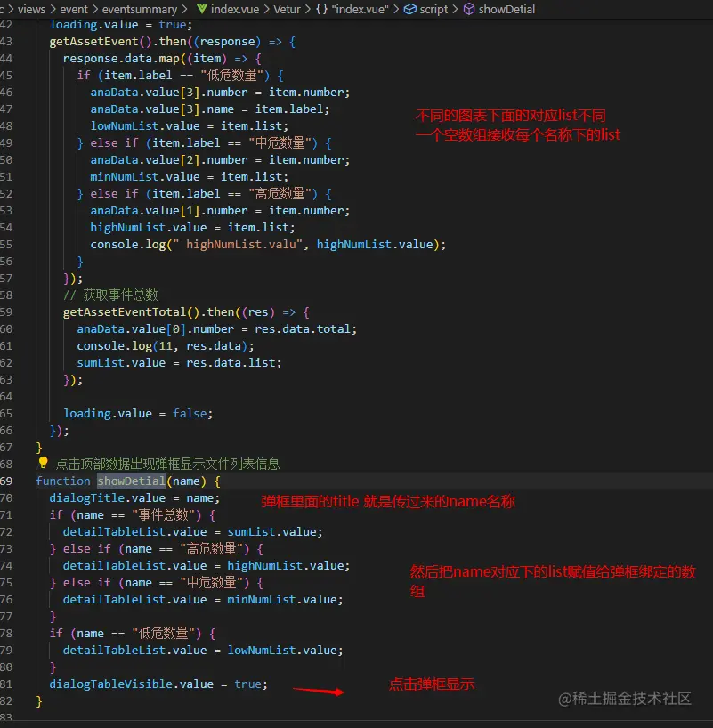Click 'dialogTableVisible.value' on line 81
The width and height of the screenshot is (713, 728).
pyautogui.click(x=131, y=684)
